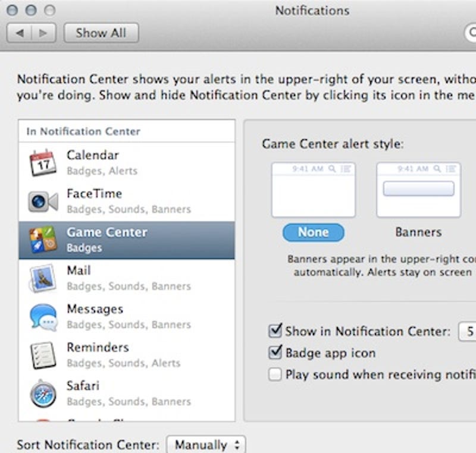The image size is (476, 453).
Task: Go forward with the right arrow button
Action: click(x=43, y=33)
